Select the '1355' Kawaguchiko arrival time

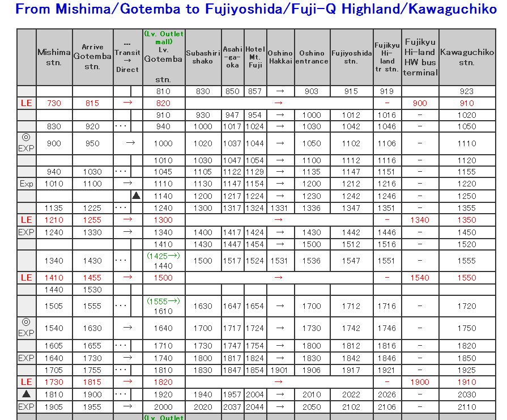[467, 208]
